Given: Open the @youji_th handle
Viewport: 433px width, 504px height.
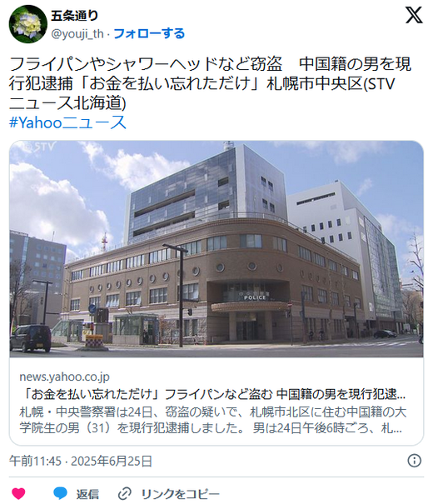Looking at the screenshot, I should [77, 33].
